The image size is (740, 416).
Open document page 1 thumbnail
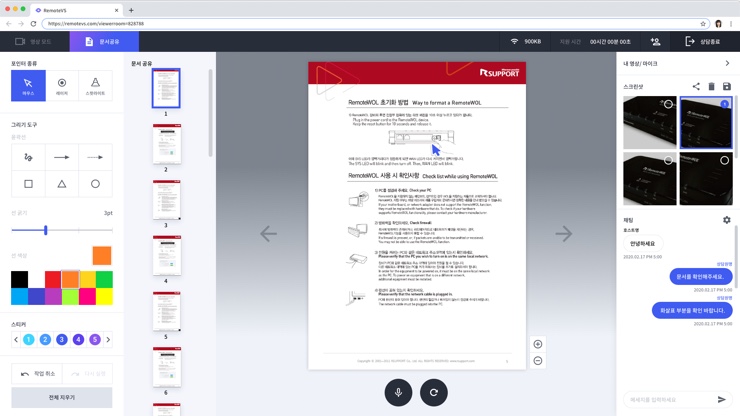pyautogui.click(x=166, y=88)
